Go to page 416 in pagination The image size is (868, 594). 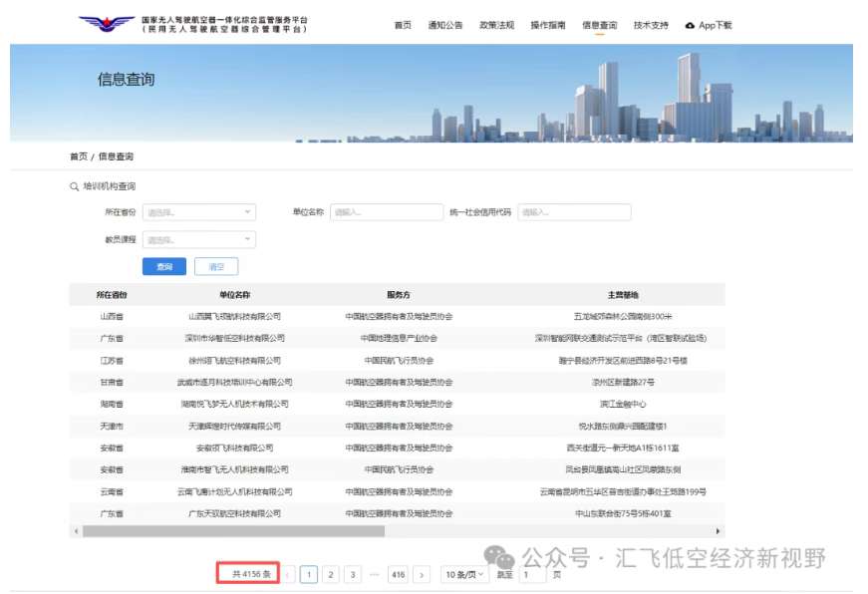(x=398, y=574)
